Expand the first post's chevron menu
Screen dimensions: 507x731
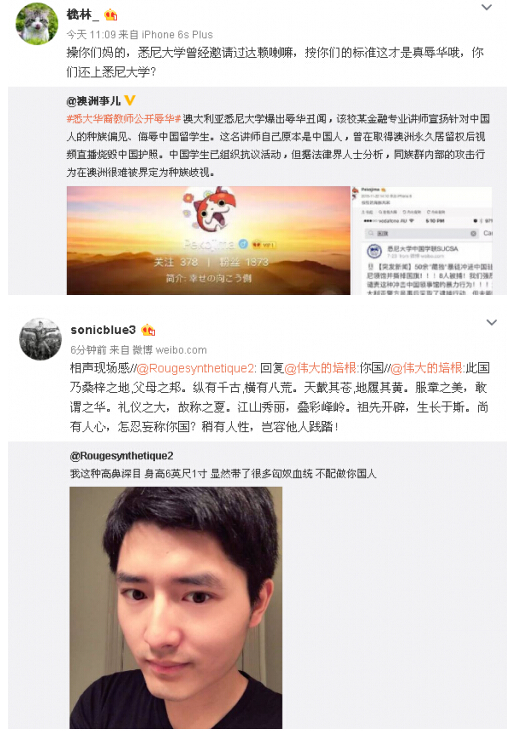[486, 7]
